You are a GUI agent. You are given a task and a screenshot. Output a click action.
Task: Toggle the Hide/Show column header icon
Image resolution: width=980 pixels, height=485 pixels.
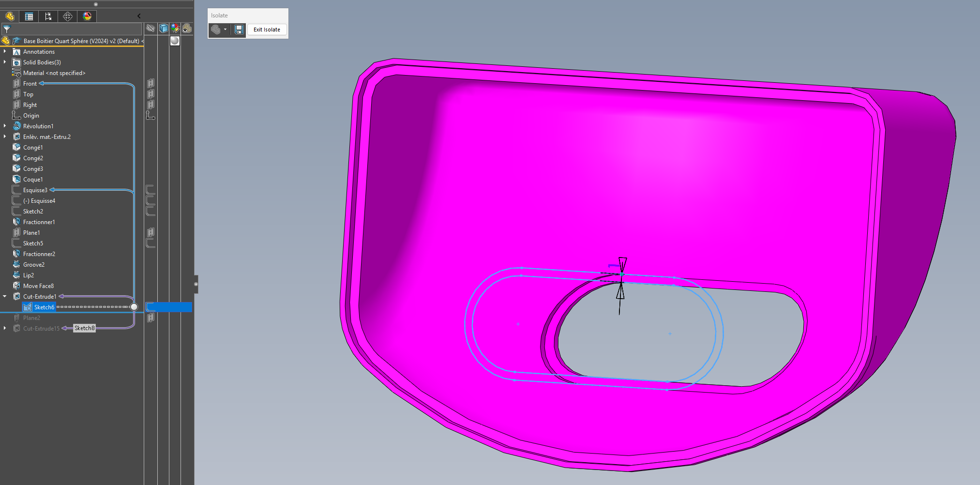(151, 29)
